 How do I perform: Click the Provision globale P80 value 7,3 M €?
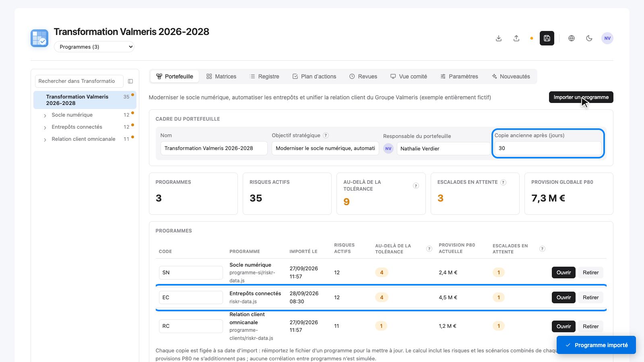pos(548,198)
